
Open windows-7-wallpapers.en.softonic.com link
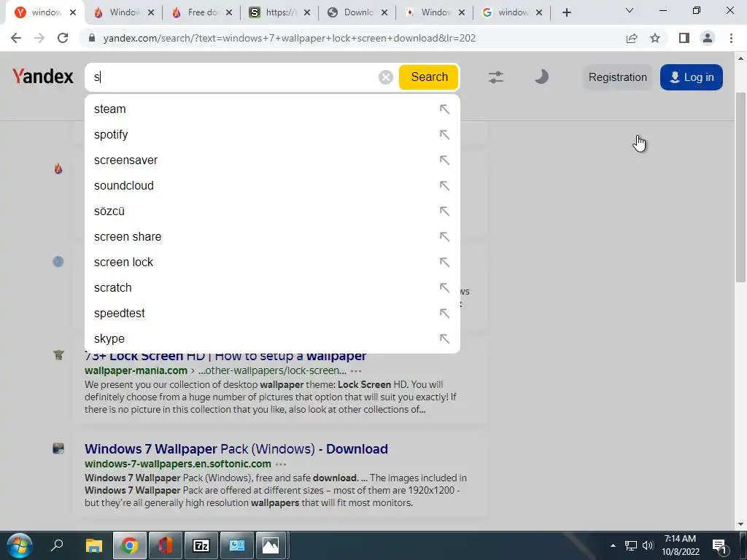point(178,464)
